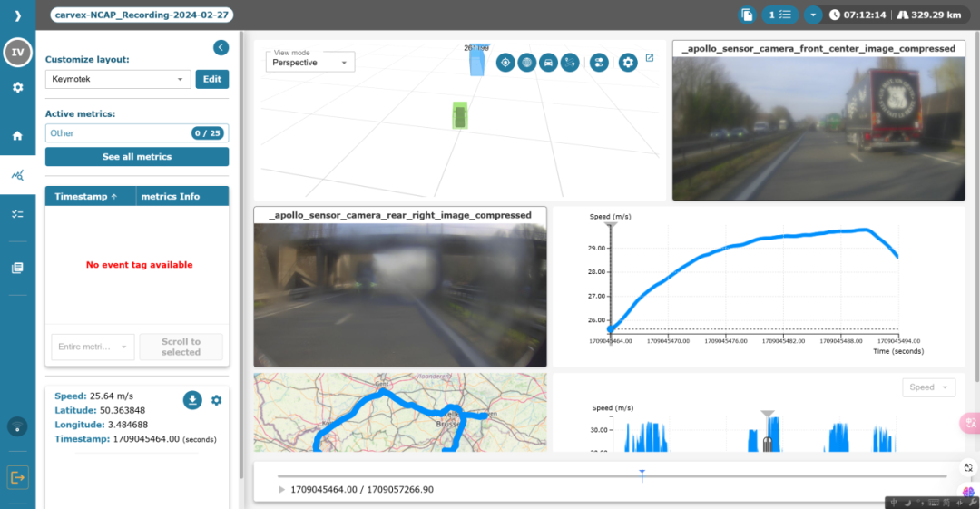Click the recording name carvex-NCAP_Recording-2024-02-27
This screenshot has height=509, width=980.
pyautogui.click(x=142, y=15)
